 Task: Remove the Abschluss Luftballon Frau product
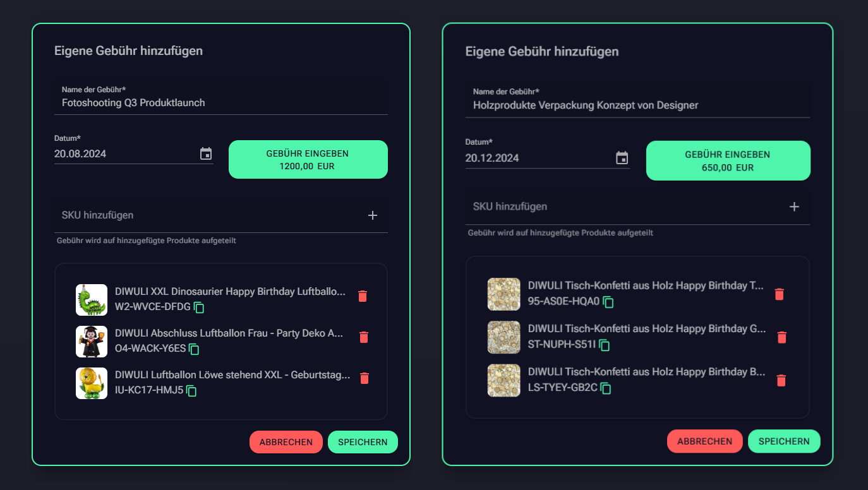pos(363,337)
